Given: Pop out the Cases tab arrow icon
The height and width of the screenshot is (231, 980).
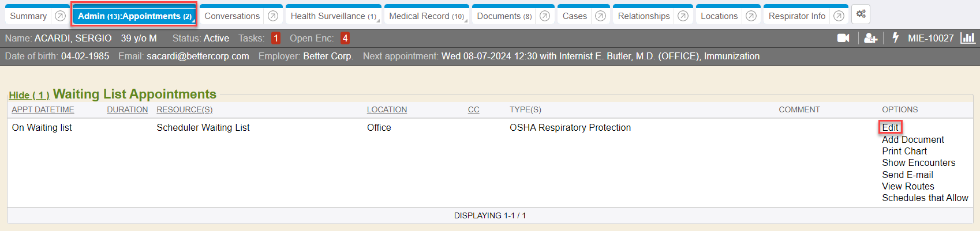Looking at the screenshot, I should (600, 16).
